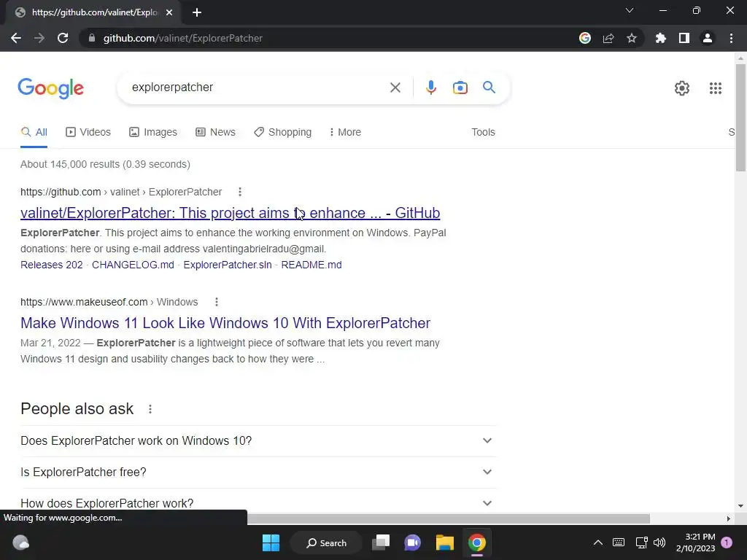Click the scroll-down arrow on vertical scrollbar
This screenshot has width=747, height=560.
[x=740, y=506]
